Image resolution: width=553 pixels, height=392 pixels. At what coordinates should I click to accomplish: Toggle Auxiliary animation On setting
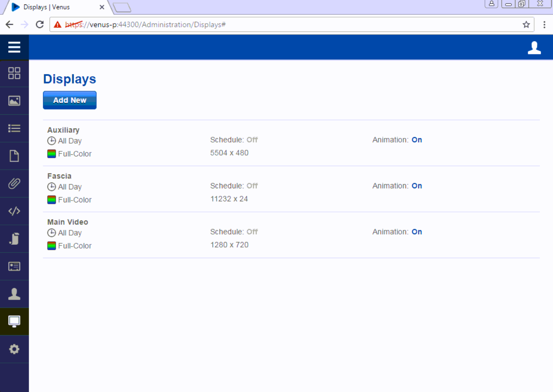[x=416, y=140]
